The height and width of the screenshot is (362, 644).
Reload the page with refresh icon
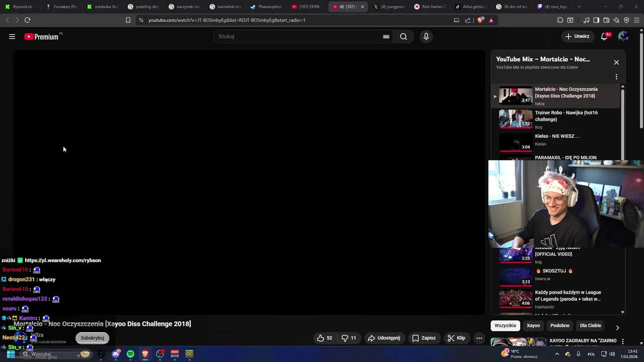[27, 20]
